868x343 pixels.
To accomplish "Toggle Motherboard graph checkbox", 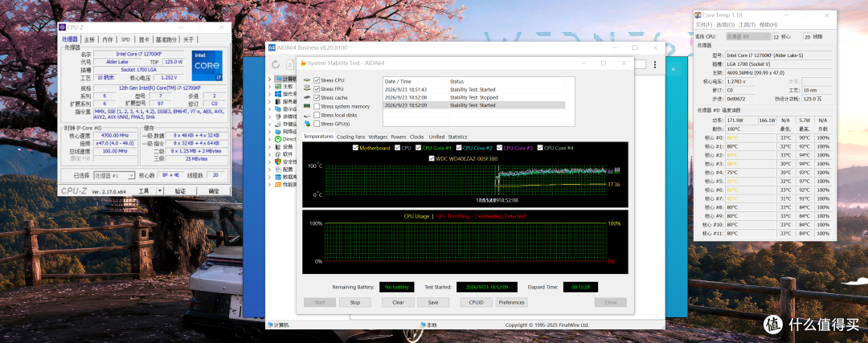I will click(355, 148).
